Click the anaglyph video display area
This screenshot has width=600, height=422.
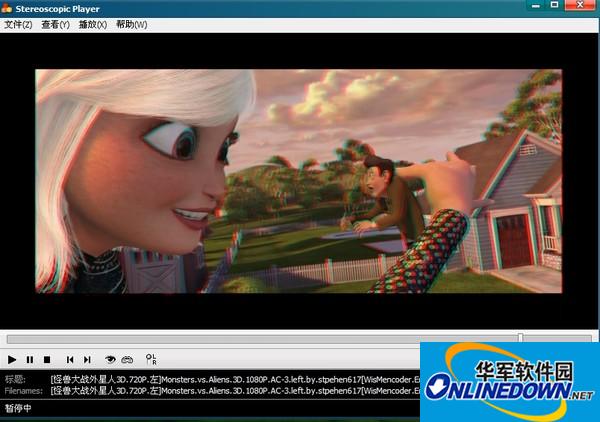click(299, 180)
